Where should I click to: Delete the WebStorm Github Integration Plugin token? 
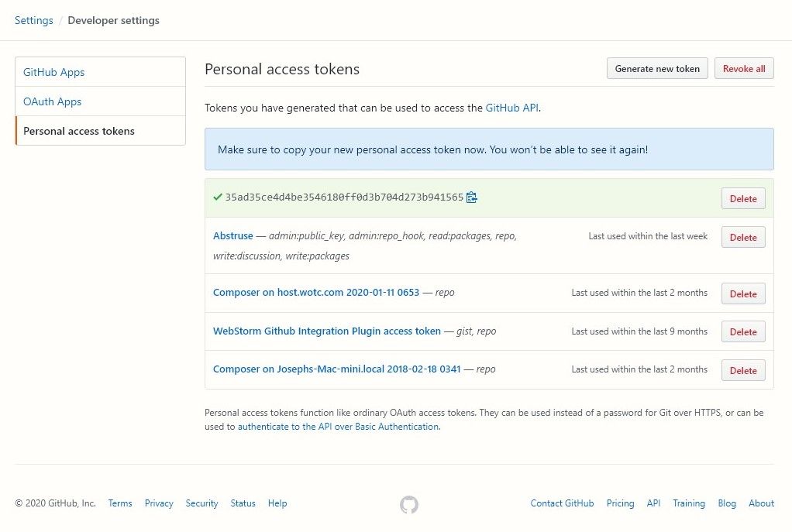pyautogui.click(x=743, y=331)
